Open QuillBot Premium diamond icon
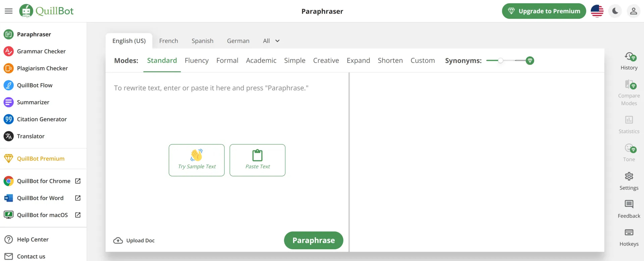644x261 pixels. pos(8,158)
